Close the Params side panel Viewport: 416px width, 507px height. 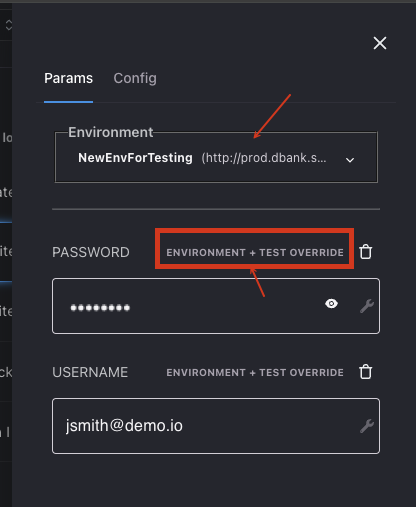[x=380, y=43]
